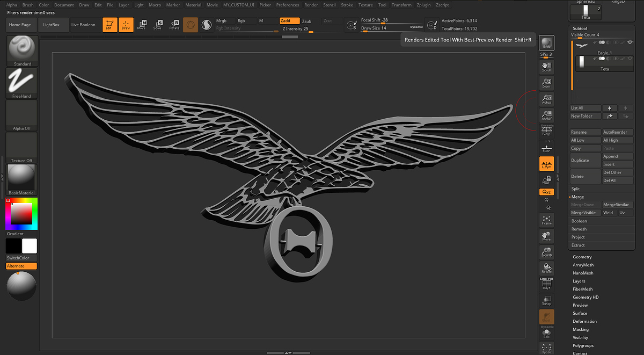Toggle Transp transparency mode
644x355 pixels.
tap(546, 301)
